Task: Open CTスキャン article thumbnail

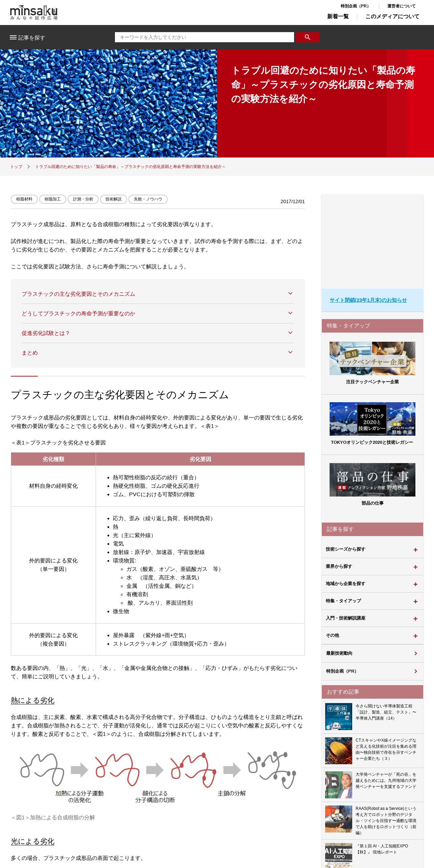Action: 339,751
